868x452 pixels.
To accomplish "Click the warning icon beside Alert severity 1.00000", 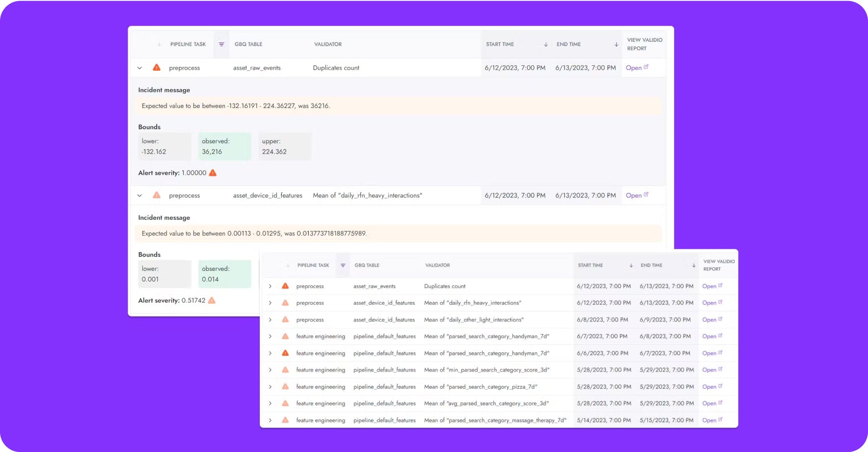I will [x=213, y=173].
